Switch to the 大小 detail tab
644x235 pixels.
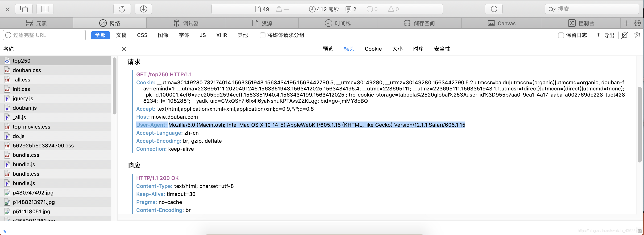coord(397,49)
